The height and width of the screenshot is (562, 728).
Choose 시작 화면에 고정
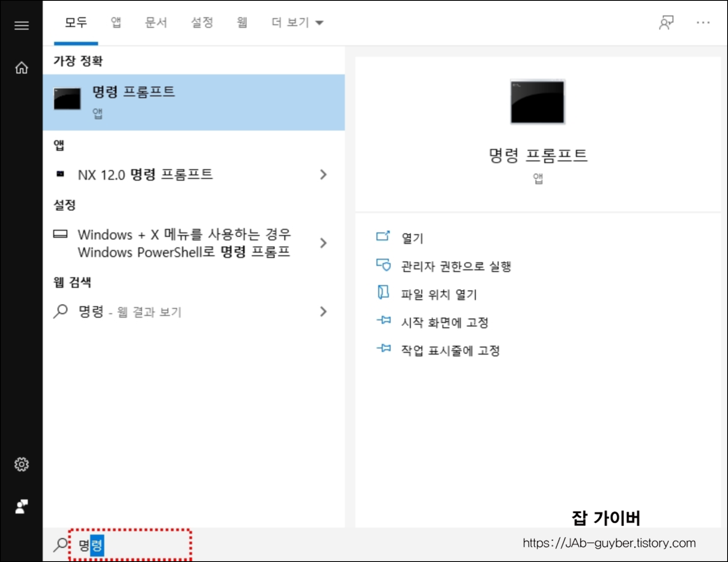point(444,322)
